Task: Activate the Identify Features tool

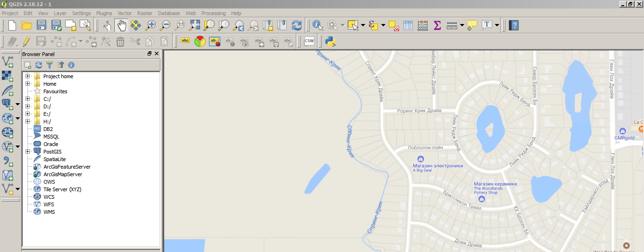Action: [318, 25]
